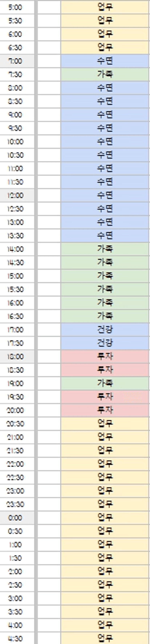Select the 가족 cell at 16:30
This screenshot has width=150, height=644.
105,316
